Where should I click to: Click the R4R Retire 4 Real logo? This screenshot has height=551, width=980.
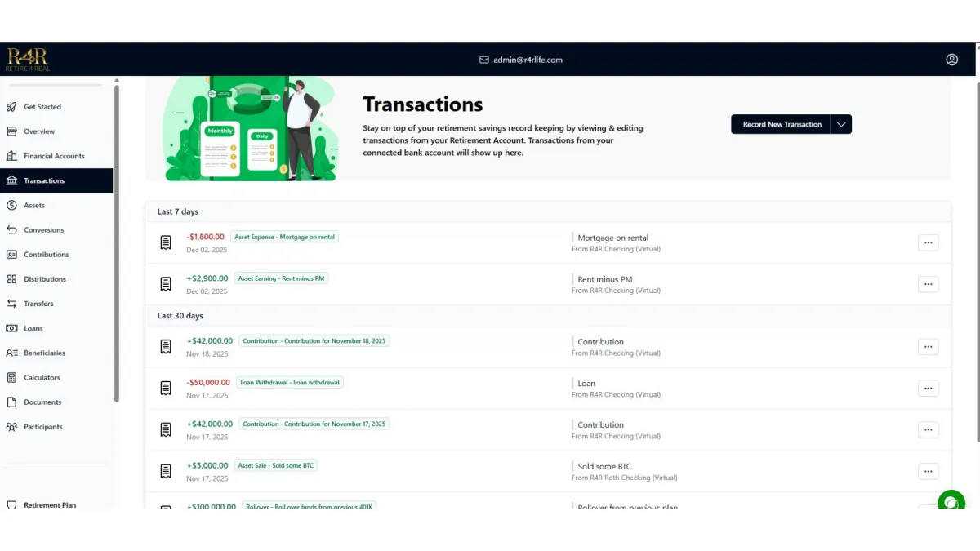pyautogui.click(x=28, y=59)
